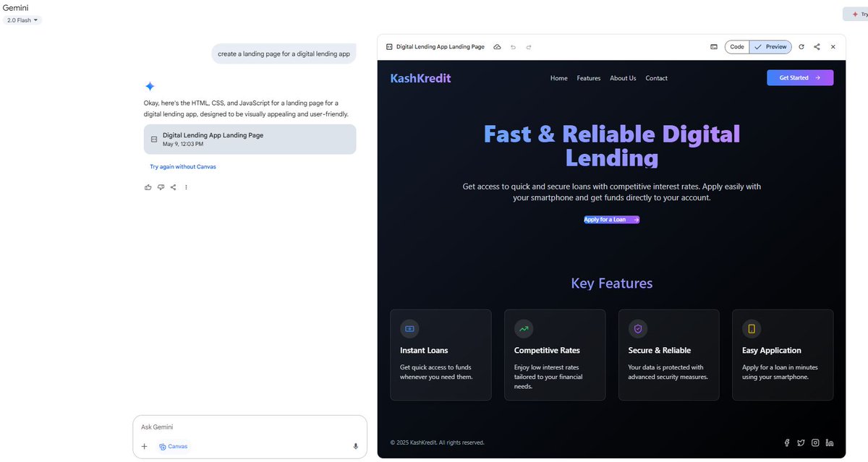
Task: Undo the last canvas change
Action: coord(513,47)
